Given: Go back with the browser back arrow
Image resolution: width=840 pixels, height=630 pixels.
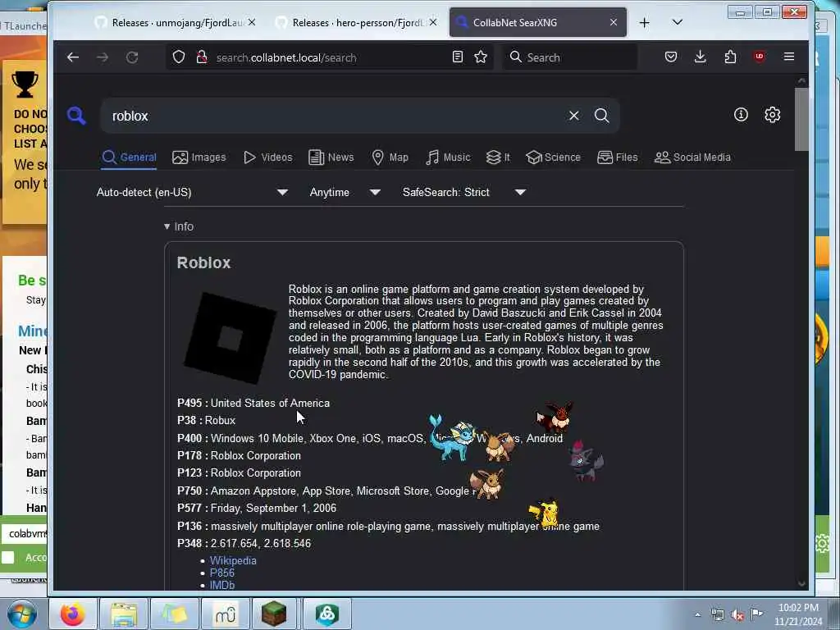Looking at the screenshot, I should 73,57.
